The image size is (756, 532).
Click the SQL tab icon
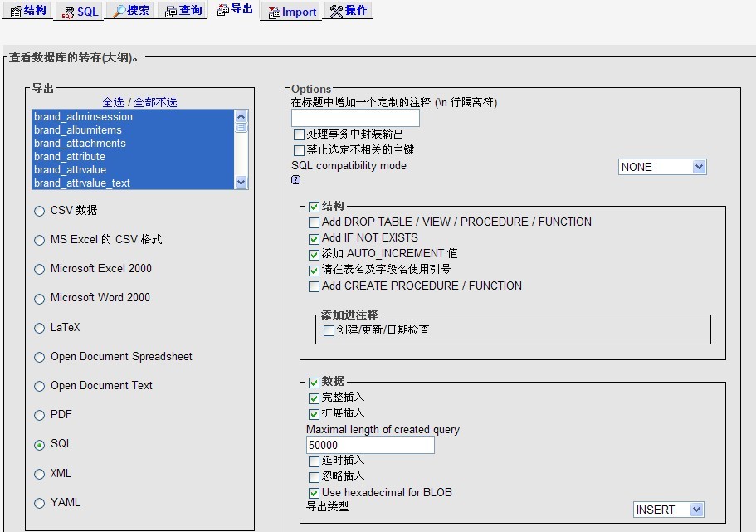pos(69,12)
